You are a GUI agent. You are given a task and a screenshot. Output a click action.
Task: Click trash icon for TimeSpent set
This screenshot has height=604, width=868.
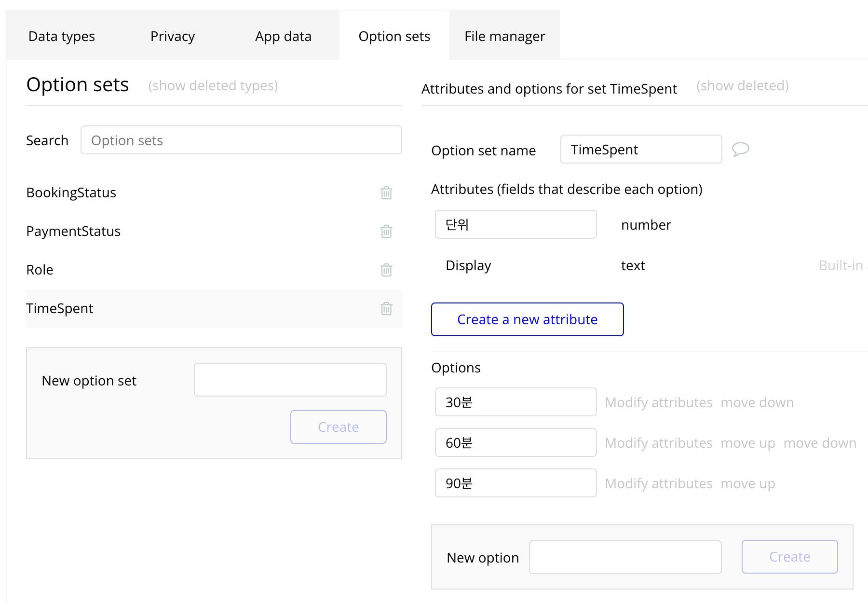pos(386,309)
